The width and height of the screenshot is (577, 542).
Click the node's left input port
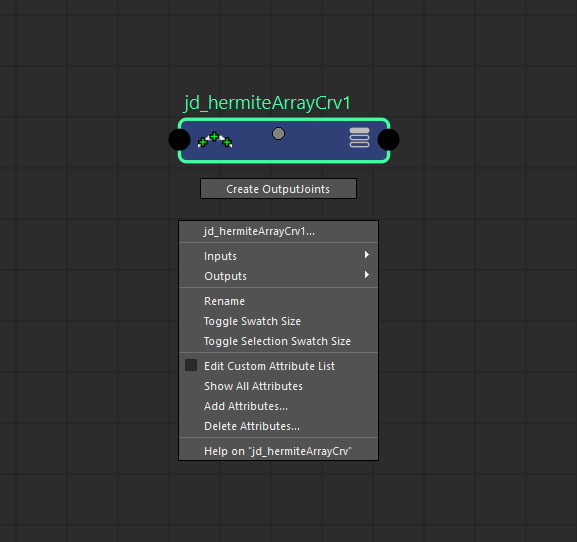point(179,140)
